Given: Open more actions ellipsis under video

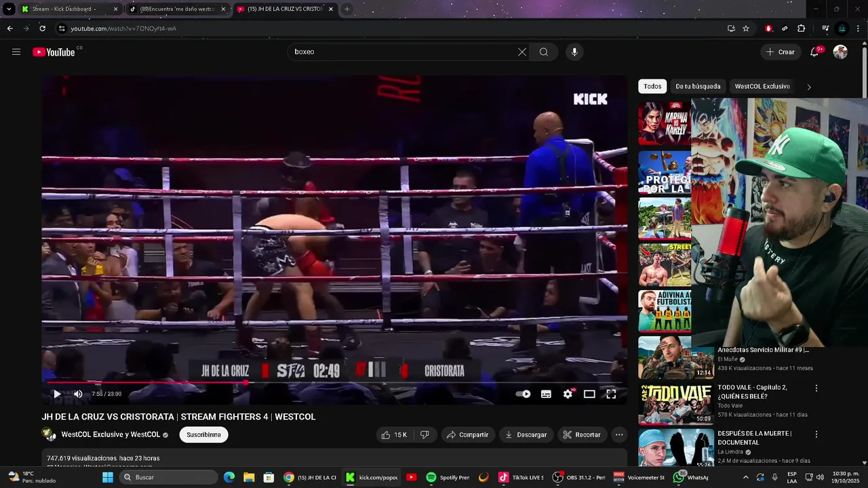Looking at the screenshot, I should [x=618, y=434].
